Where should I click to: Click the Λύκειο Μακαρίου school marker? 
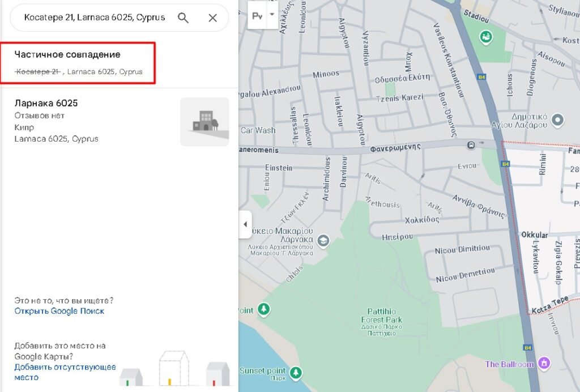(323, 241)
